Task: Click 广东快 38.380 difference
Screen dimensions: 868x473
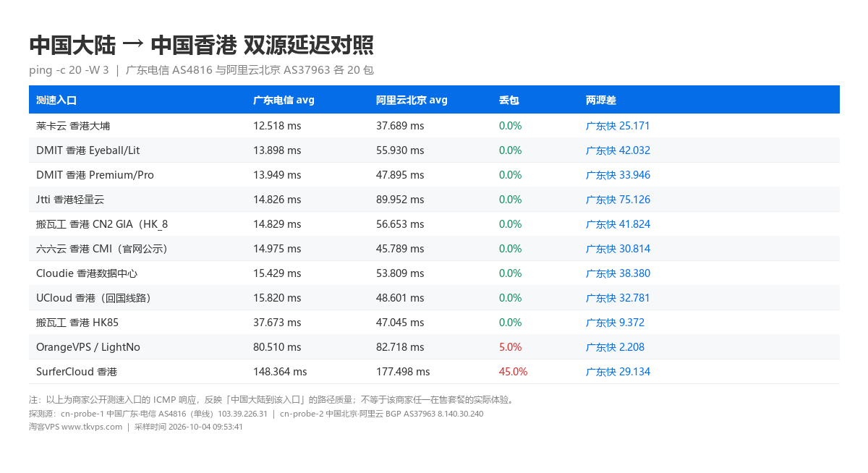Action: click(618, 273)
